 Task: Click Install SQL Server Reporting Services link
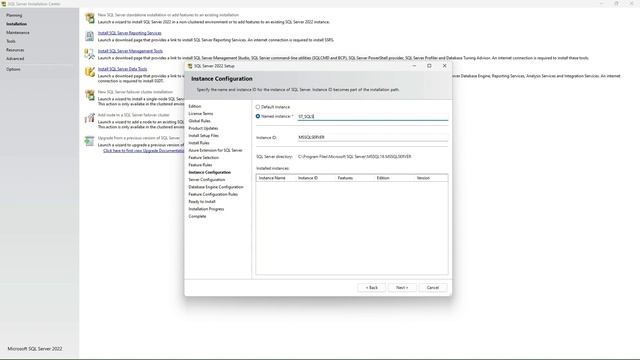(x=130, y=33)
